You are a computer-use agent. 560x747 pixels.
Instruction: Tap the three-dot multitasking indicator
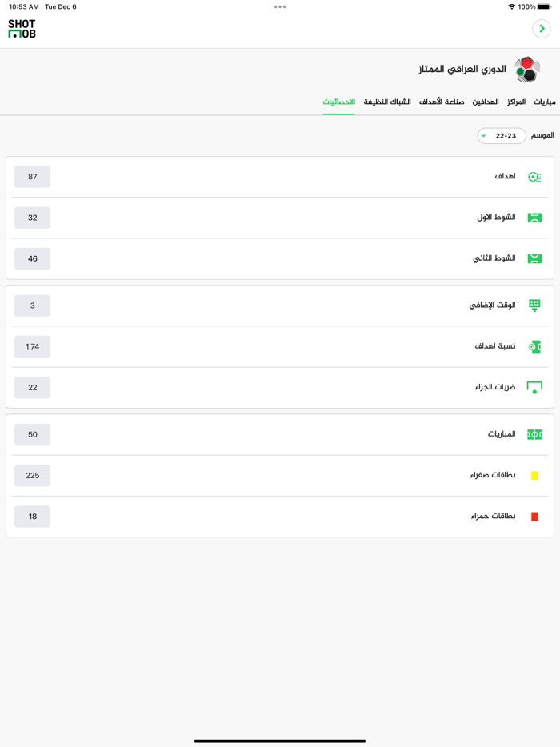point(280,6)
